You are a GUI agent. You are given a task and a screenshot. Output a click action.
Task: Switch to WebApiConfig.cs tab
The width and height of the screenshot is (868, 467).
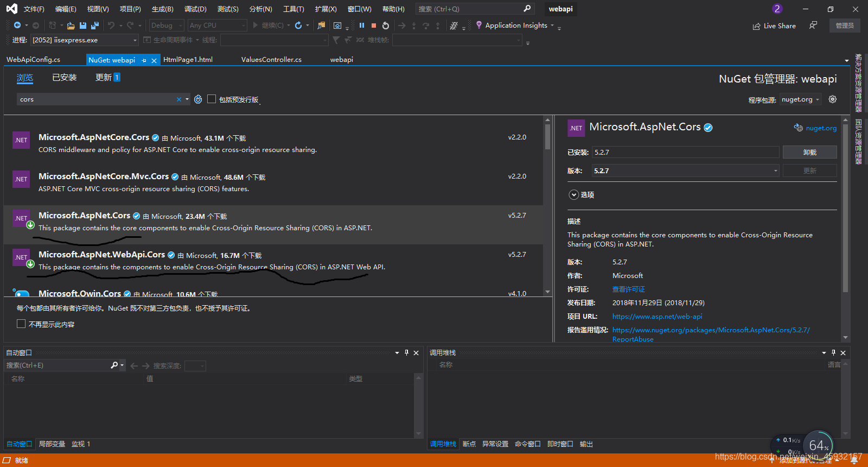[x=34, y=60]
